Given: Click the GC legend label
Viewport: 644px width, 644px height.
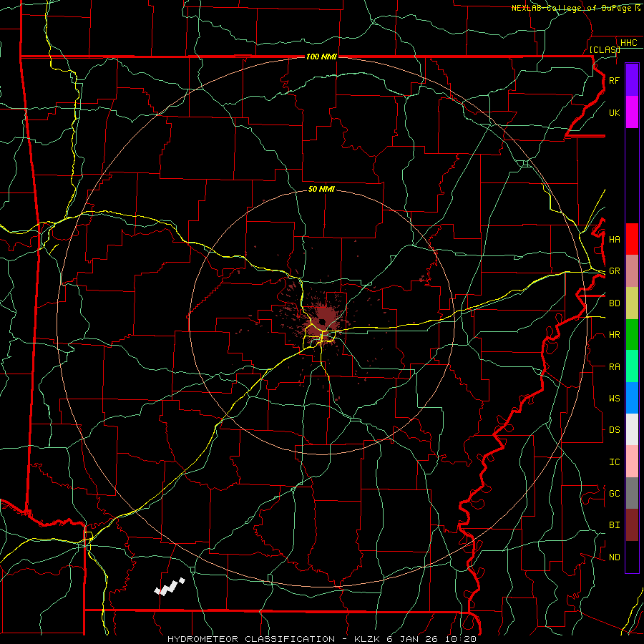Looking at the screenshot, I should pyautogui.click(x=614, y=494).
